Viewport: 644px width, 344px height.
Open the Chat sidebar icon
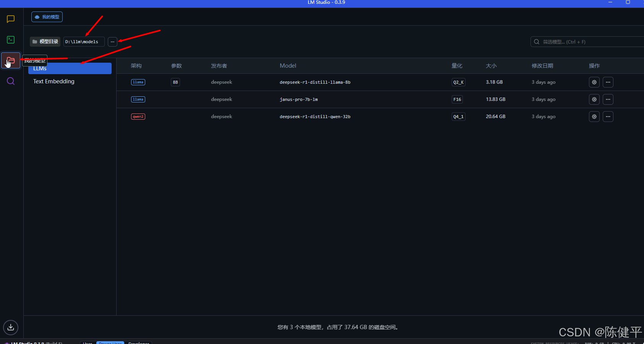pos(11,19)
